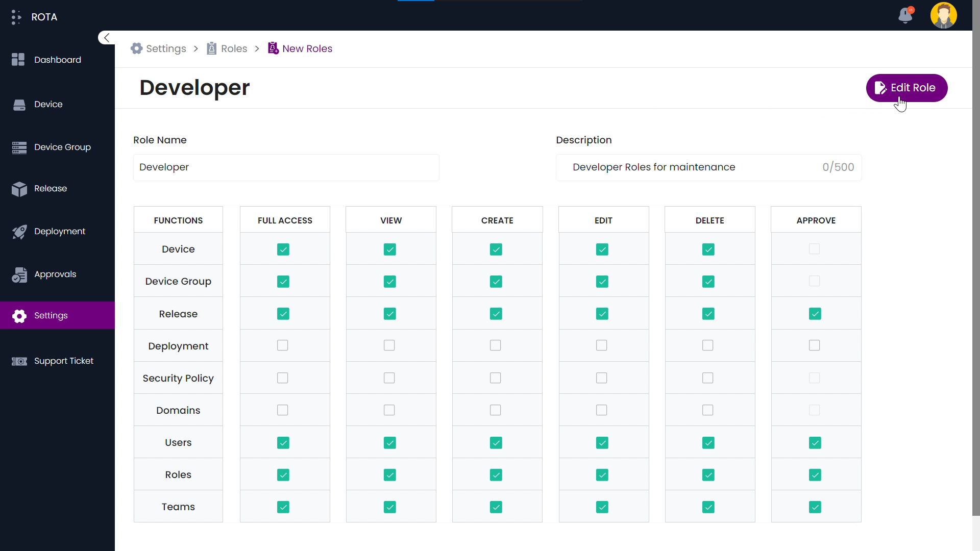The image size is (980, 551).
Task: Go to Roles breadcrumb link
Action: [x=234, y=48]
